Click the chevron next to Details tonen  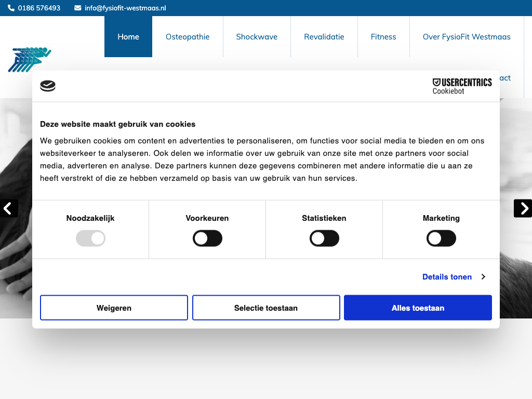pyautogui.click(x=483, y=277)
